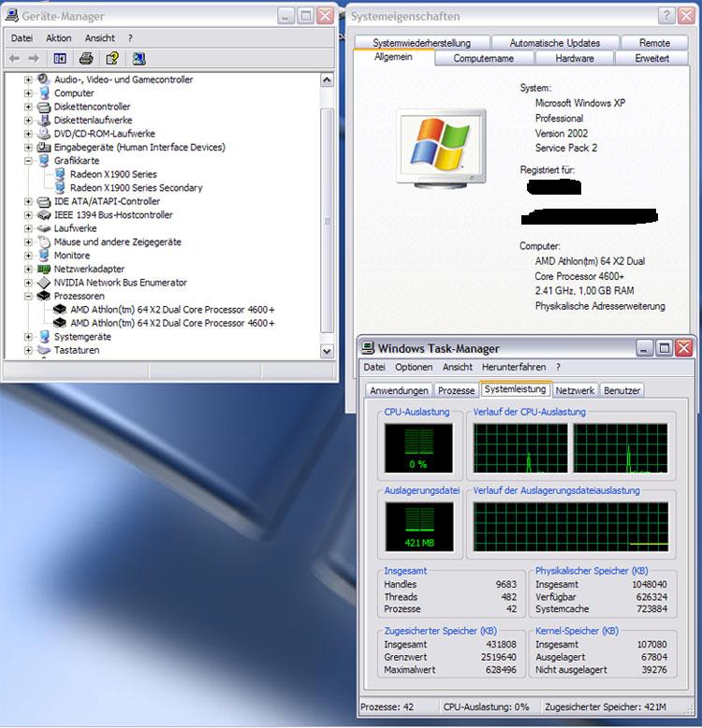Select the Mäuse und andere Zeigegeräte icon
The width and height of the screenshot is (702, 728).
pos(44,242)
